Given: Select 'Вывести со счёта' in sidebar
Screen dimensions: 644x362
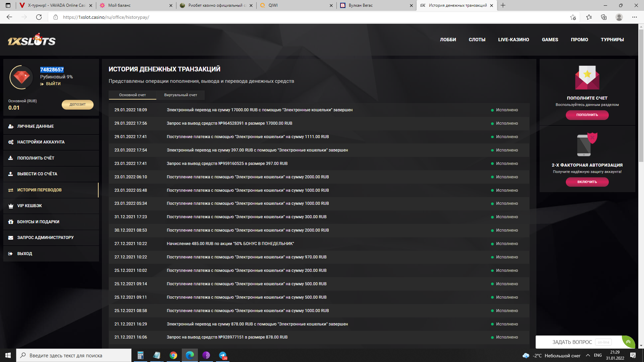Looking at the screenshot, I should [37, 174].
